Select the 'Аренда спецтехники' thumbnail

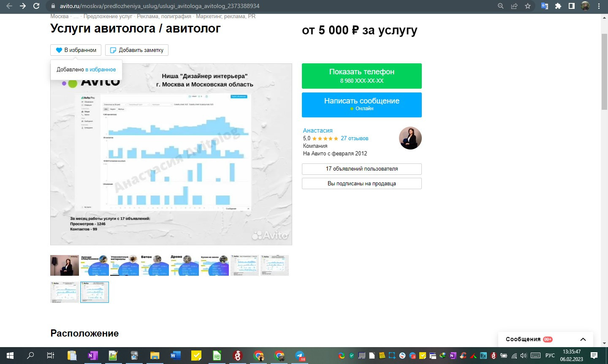point(95,265)
